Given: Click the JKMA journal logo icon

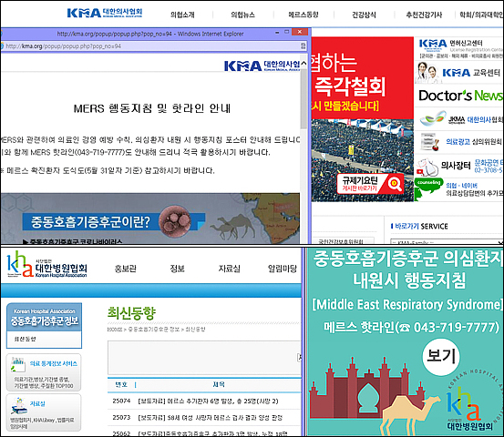Looking at the screenshot, I should pyautogui.click(x=433, y=118).
